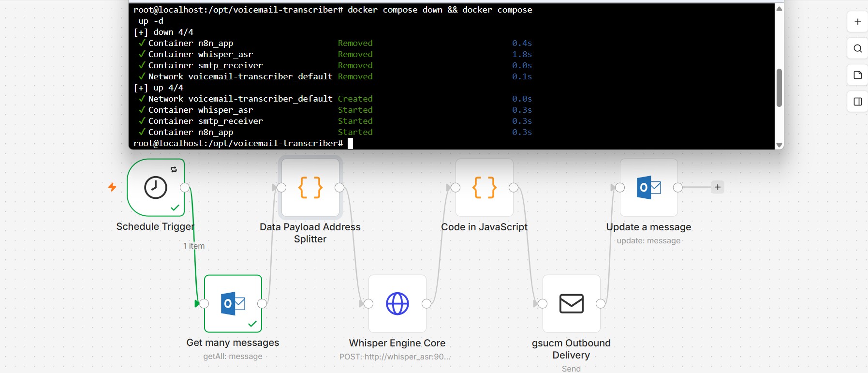This screenshot has height=373, width=868.
Task: Click Whisper Engine Core output connector
Action: click(427, 304)
